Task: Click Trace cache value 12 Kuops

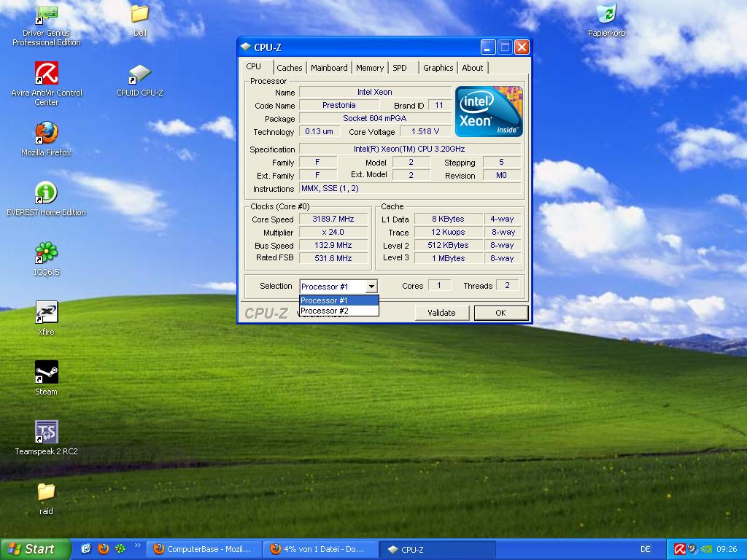Action: coord(449,233)
